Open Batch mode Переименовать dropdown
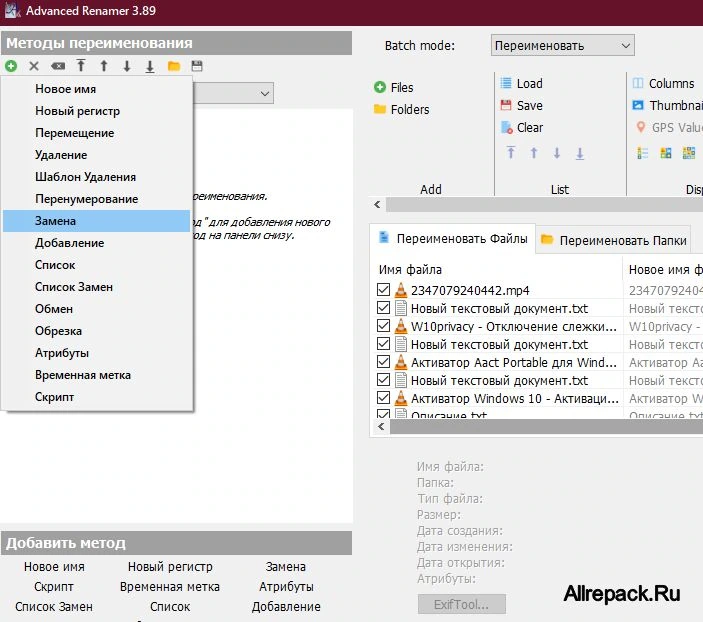 coord(563,45)
